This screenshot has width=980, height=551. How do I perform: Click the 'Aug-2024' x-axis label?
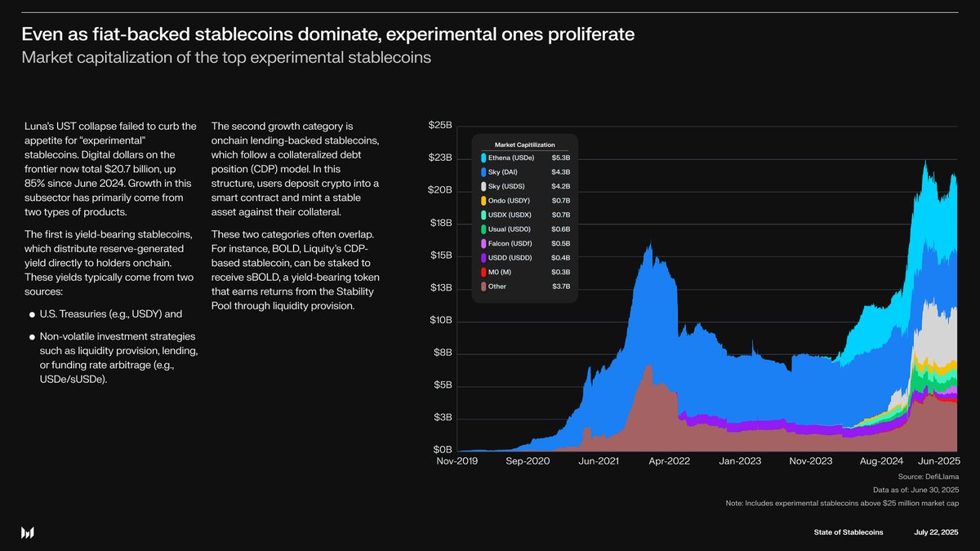881,461
